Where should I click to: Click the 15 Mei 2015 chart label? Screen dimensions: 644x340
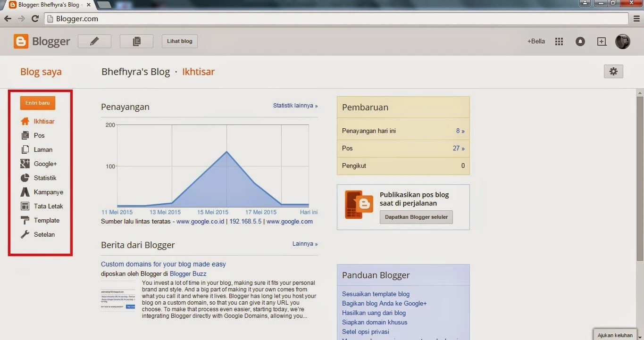coord(213,212)
